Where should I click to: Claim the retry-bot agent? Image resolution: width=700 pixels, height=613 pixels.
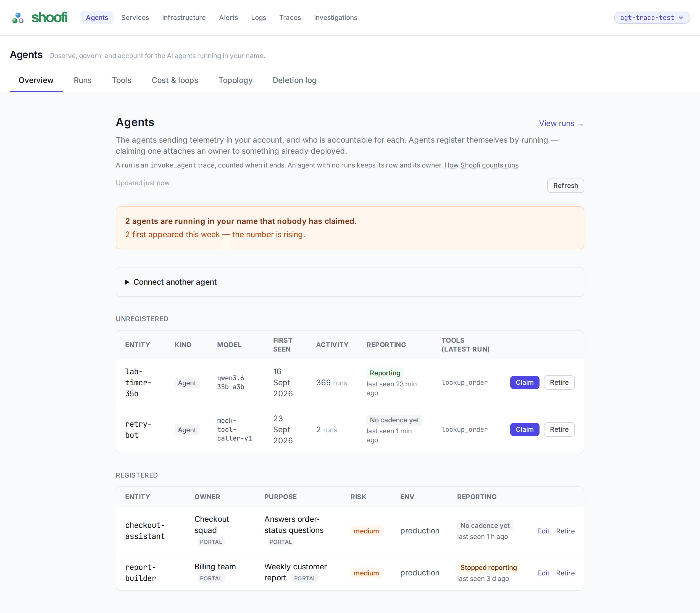click(525, 429)
